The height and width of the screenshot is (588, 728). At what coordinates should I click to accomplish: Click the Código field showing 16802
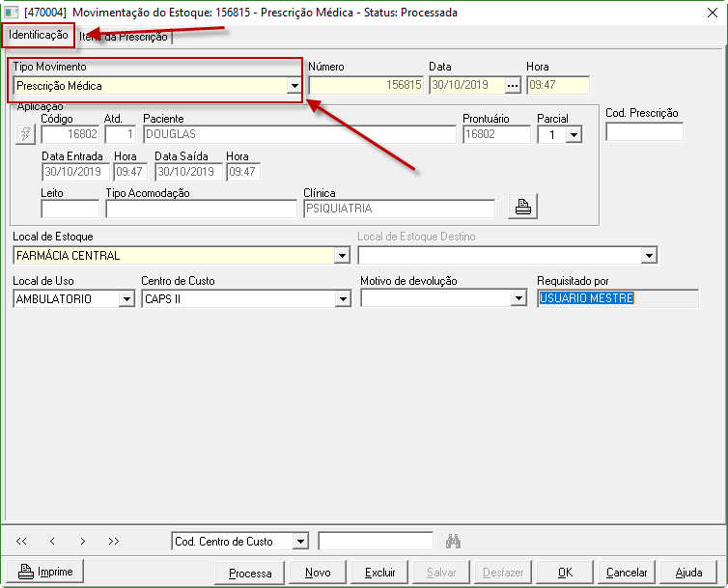click(x=70, y=135)
